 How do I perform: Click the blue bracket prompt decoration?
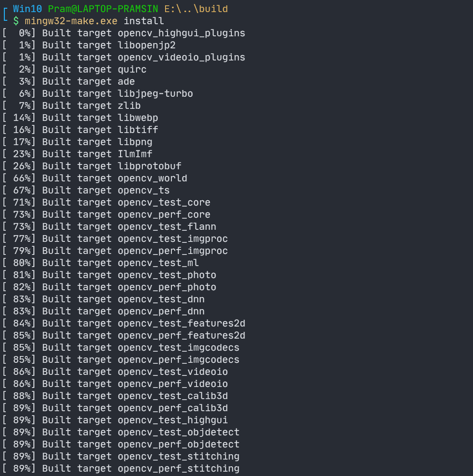5,15
